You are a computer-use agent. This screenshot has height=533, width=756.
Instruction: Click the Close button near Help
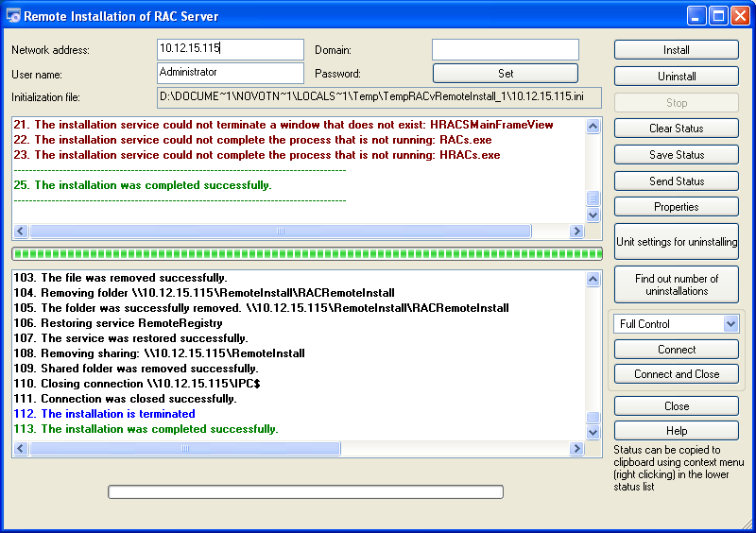(x=676, y=406)
